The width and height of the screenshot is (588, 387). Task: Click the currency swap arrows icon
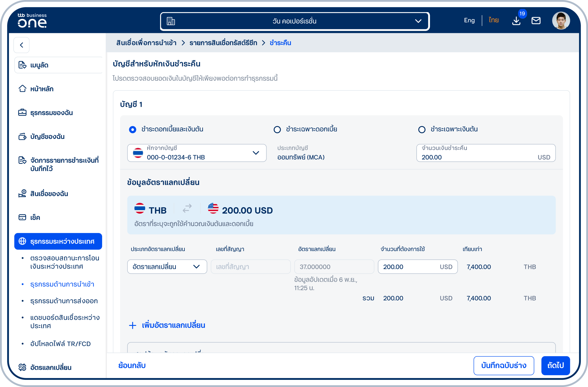pyautogui.click(x=187, y=209)
